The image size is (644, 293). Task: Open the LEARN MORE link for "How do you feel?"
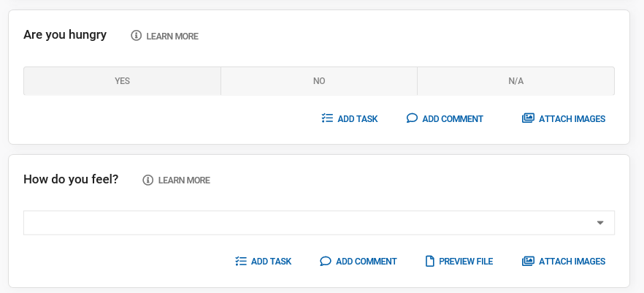184,180
